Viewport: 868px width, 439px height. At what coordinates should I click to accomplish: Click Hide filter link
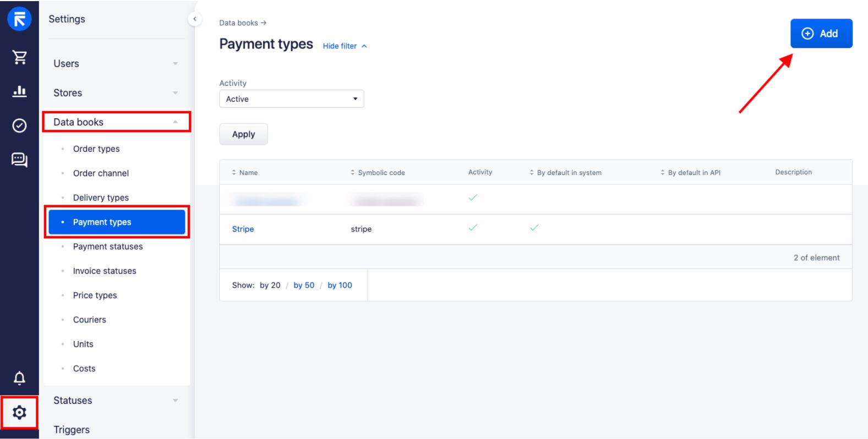(345, 46)
